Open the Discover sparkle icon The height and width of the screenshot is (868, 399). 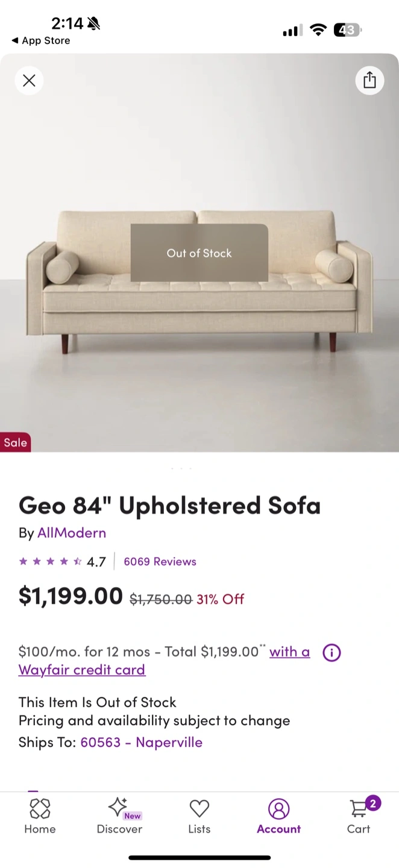pos(118,807)
